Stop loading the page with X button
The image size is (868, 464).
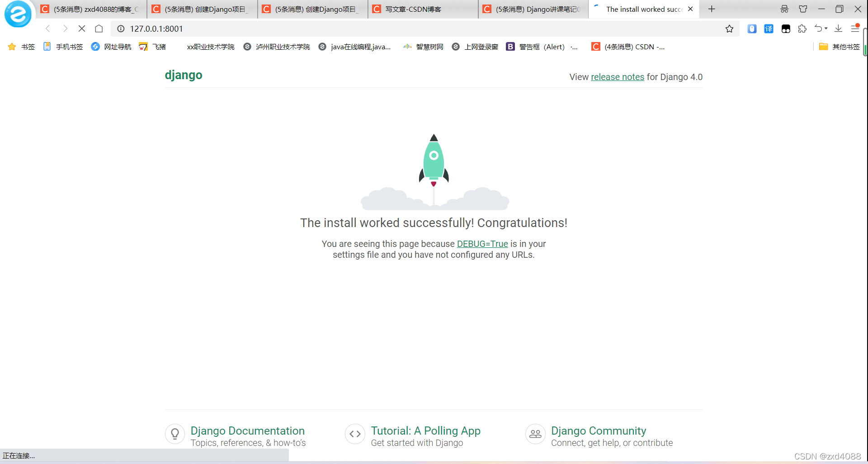[82, 28]
